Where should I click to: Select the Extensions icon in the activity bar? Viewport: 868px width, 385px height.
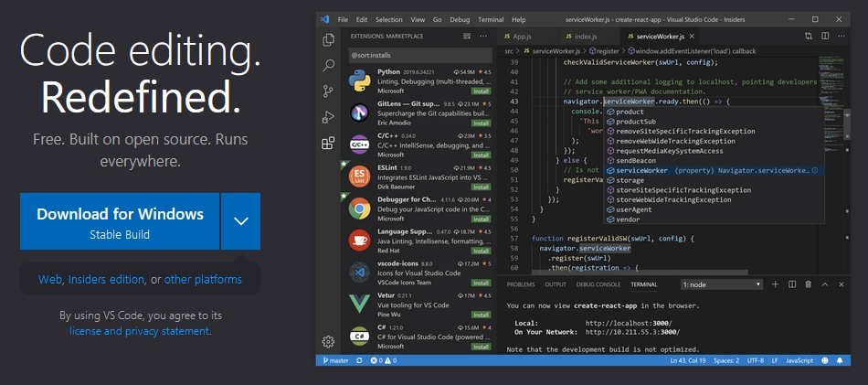328,143
